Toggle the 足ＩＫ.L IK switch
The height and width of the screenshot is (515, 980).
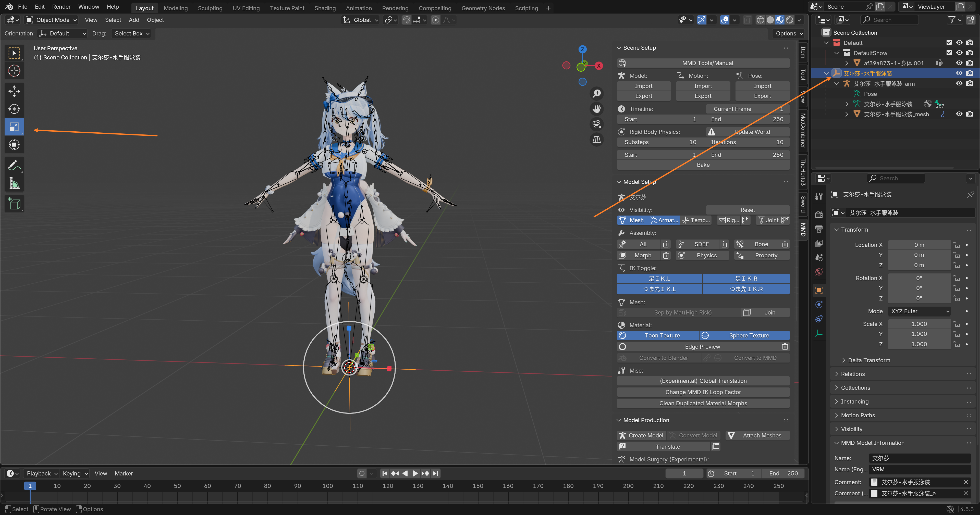click(659, 279)
